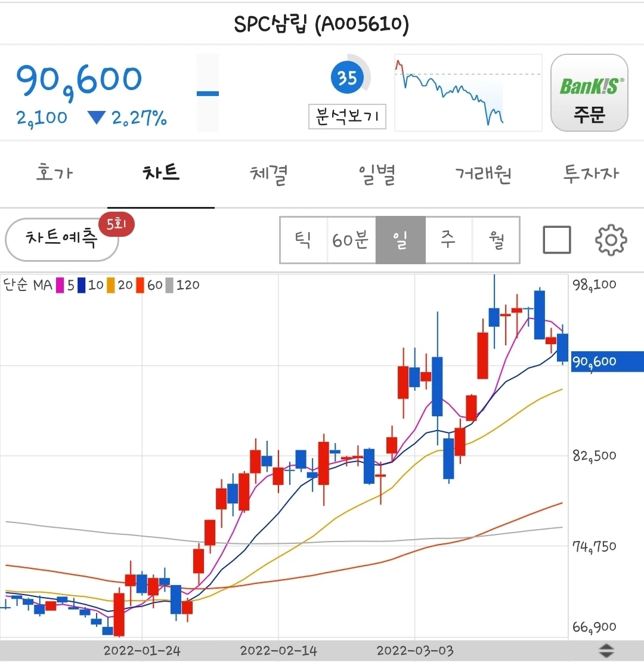Open the 일별 daily tab
Screen dimensions: 644x662
(377, 174)
